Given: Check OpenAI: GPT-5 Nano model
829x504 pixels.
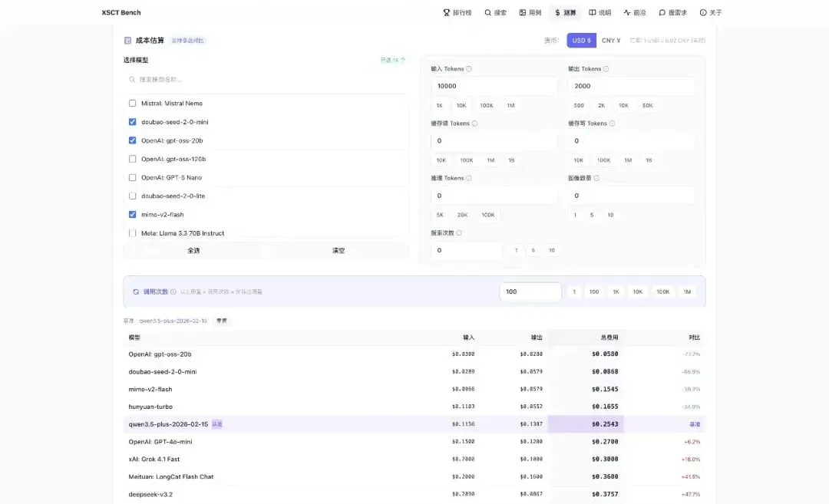Looking at the screenshot, I should tap(132, 177).
